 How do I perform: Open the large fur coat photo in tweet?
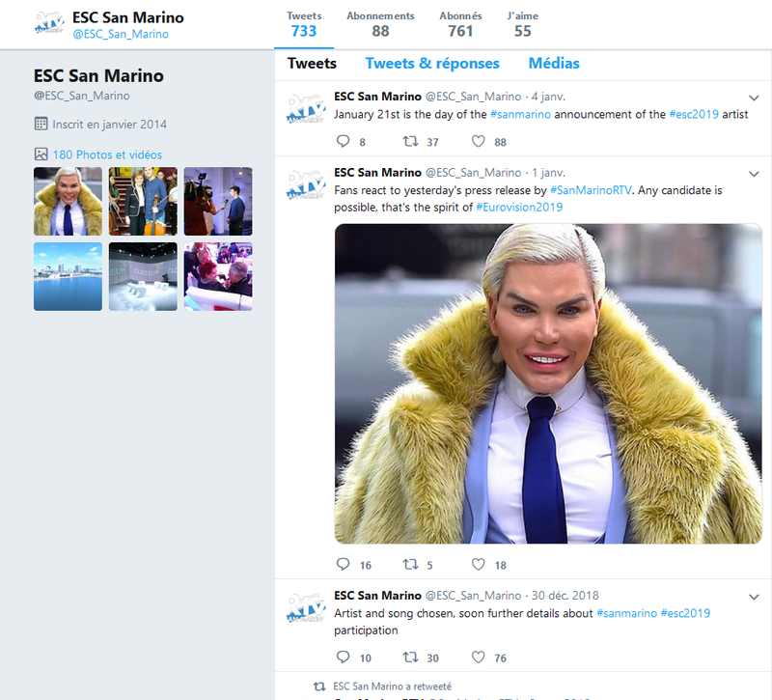click(548, 383)
